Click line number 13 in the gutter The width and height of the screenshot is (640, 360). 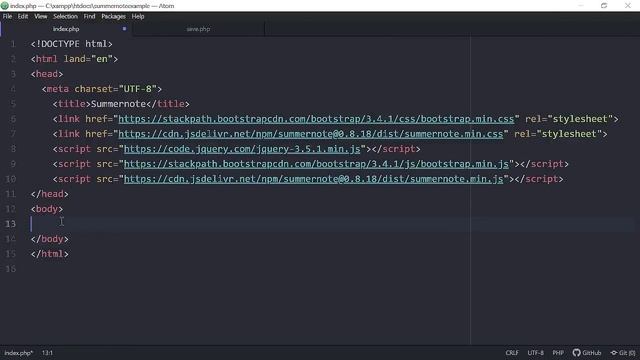tap(11, 224)
